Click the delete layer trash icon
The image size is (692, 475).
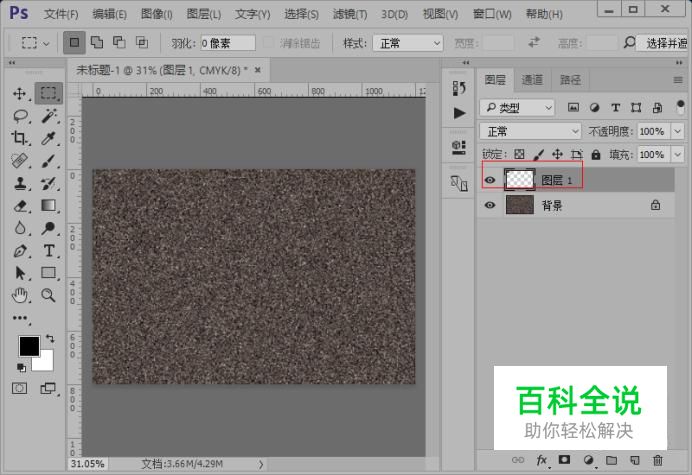point(657,460)
